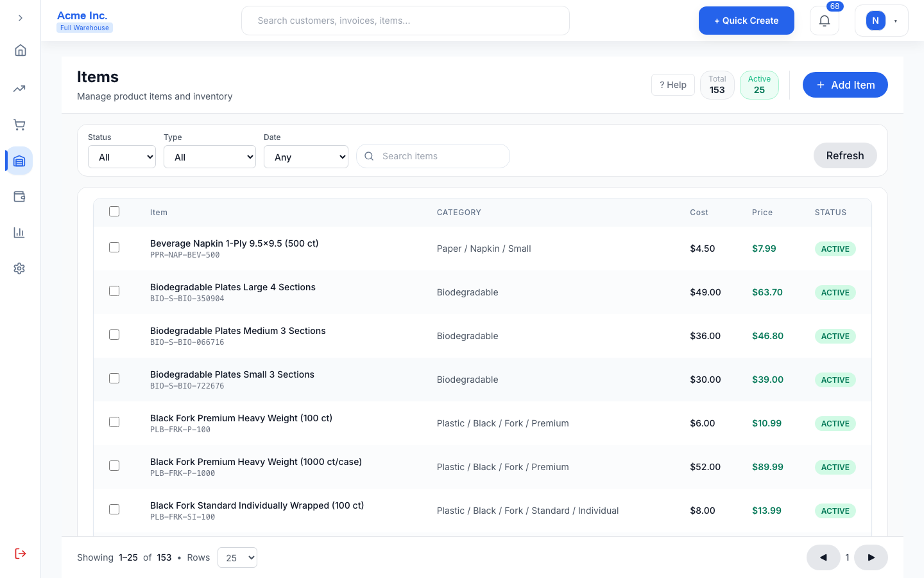Click the 68 notification count badge

[834, 6]
